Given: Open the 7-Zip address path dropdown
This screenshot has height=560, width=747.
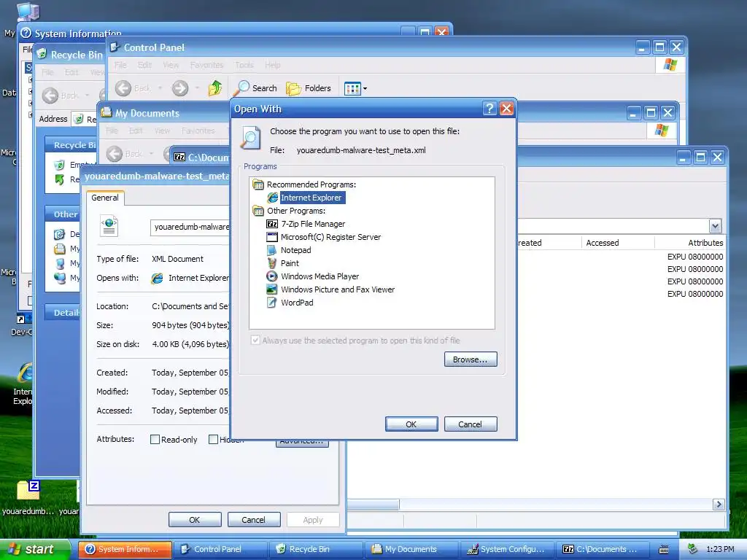Looking at the screenshot, I should (x=715, y=226).
